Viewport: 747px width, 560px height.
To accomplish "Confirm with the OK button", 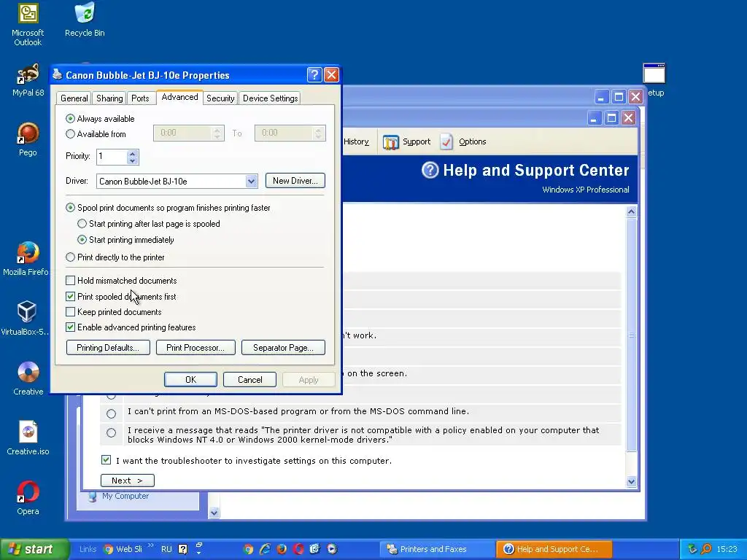I will (x=190, y=379).
